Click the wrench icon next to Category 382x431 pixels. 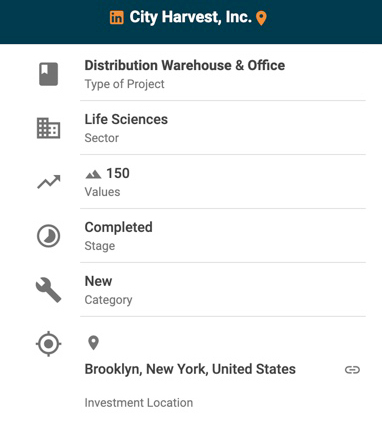[49, 290]
